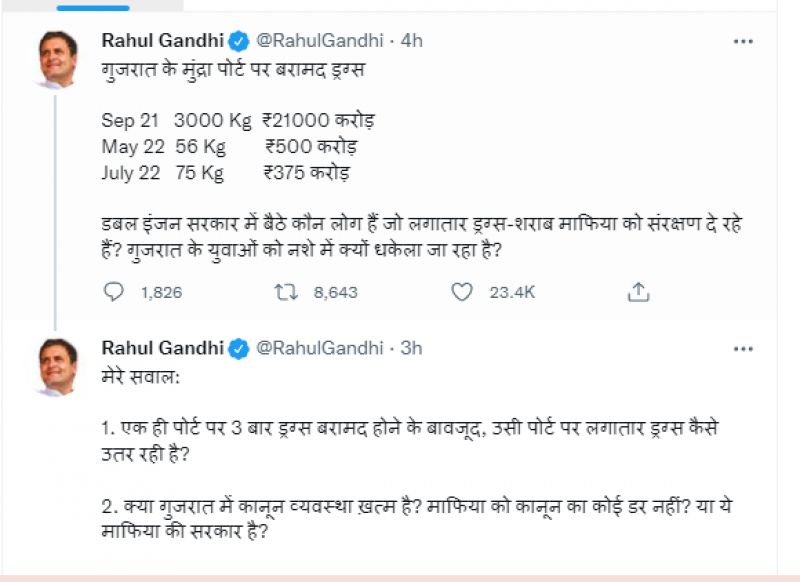Open the 3h timestamp link

pos(411,348)
